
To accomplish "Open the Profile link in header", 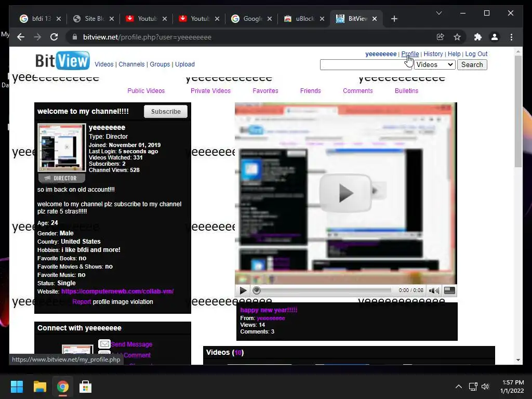I will (410, 54).
